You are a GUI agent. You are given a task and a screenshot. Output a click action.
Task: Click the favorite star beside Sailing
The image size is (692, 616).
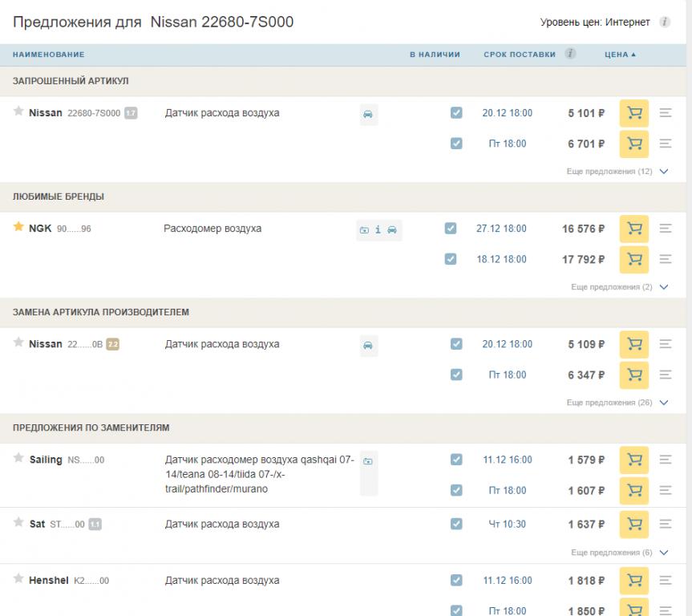coord(18,458)
